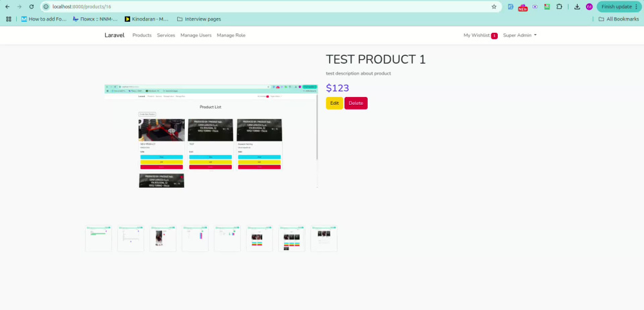The image size is (644, 310).
Task: Open "How to add Fo..." bookmark
Action: [x=44, y=19]
